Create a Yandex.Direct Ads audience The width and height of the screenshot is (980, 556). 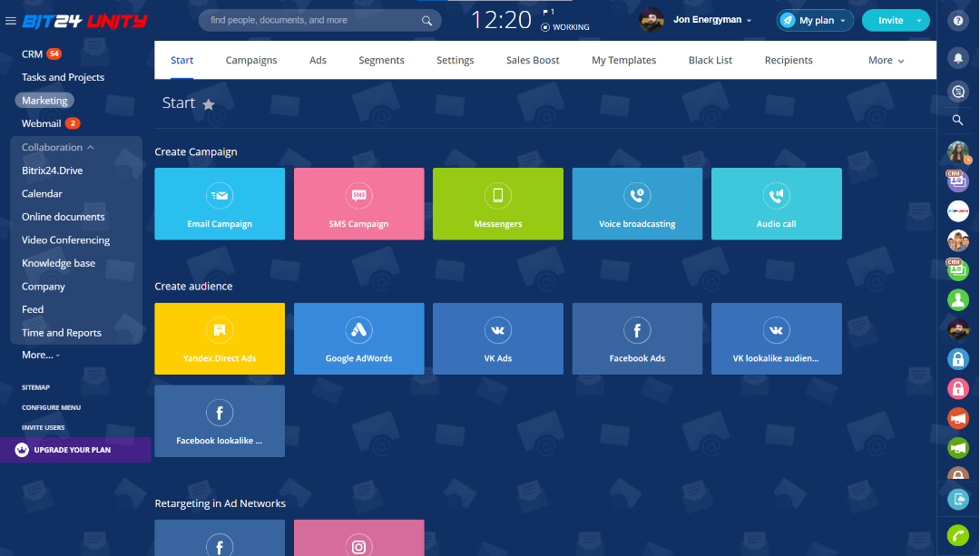220,338
